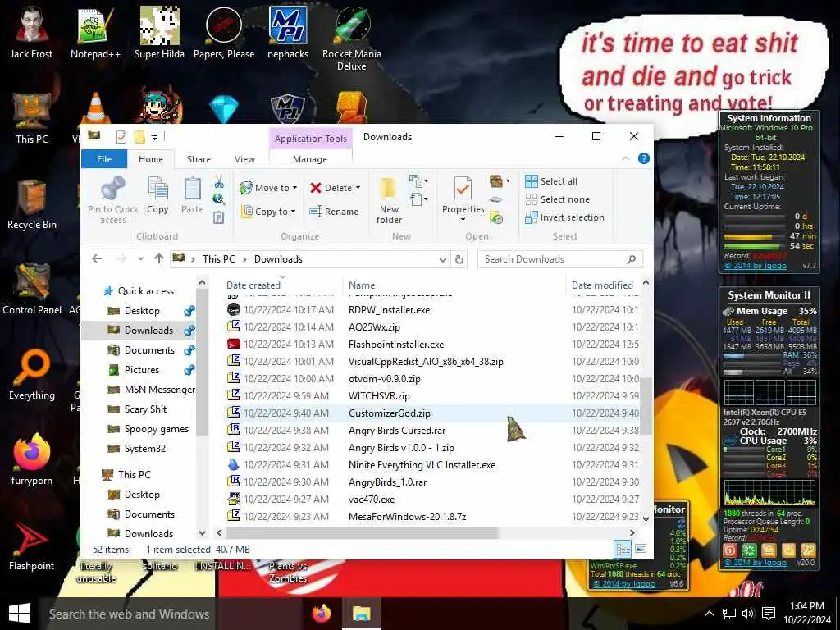Click the Paste shortcut icon in ribbon
Image resolution: width=840 pixels, height=630 pixels.
click(218, 217)
